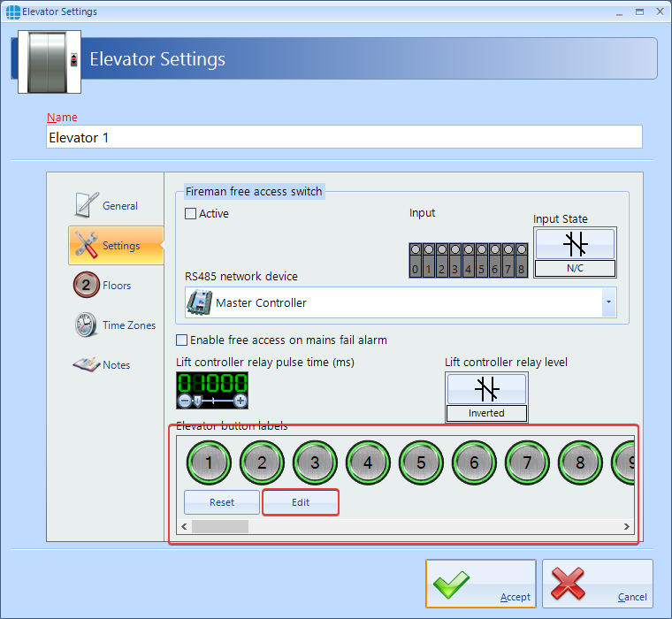Screen dimensions: 672x619
Task: Decrease pulse time with minus button
Action: coord(184,401)
